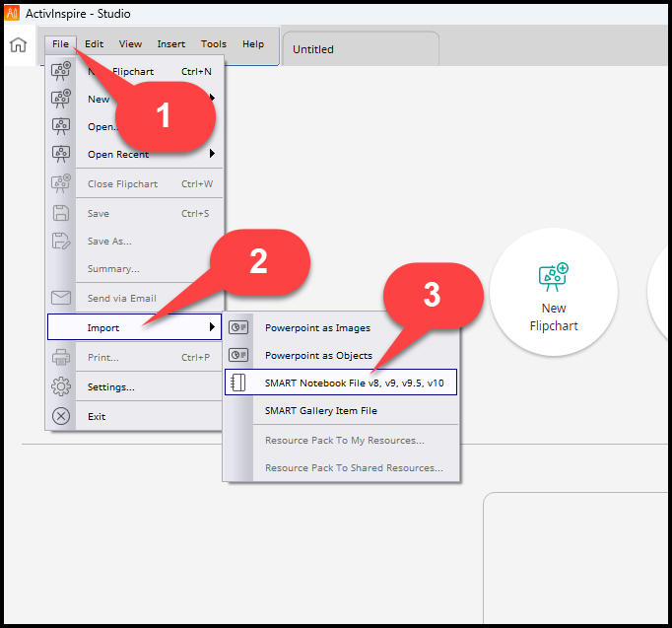Open the Help menu
This screenshot has height=628, width=672.
point(253,43)
